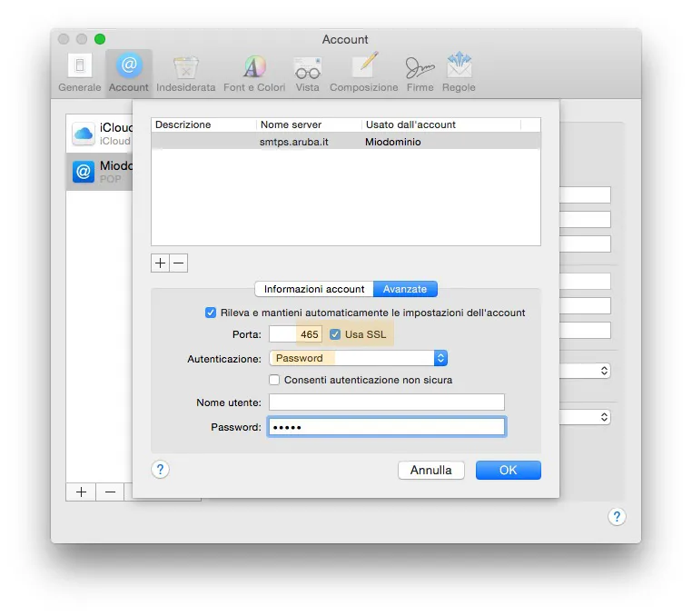Open help in the SMTP server sheet
Viewport: 692px width, 616px height.
[160, 470]
